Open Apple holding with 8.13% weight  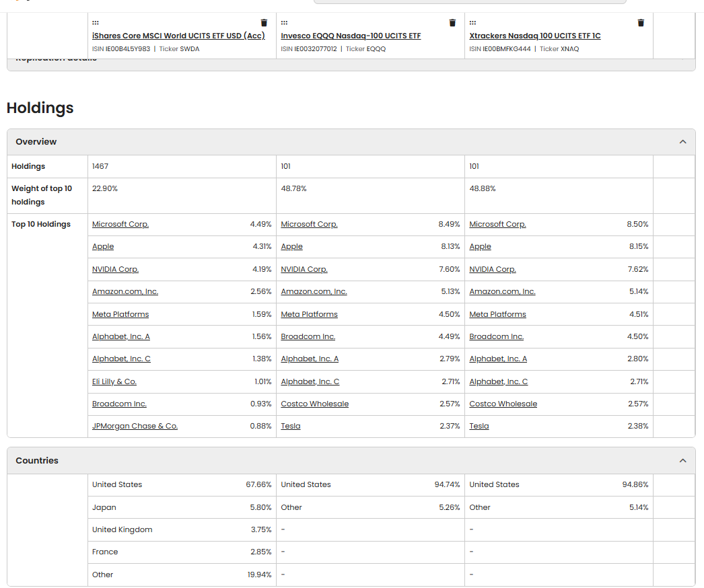[292, 247]
